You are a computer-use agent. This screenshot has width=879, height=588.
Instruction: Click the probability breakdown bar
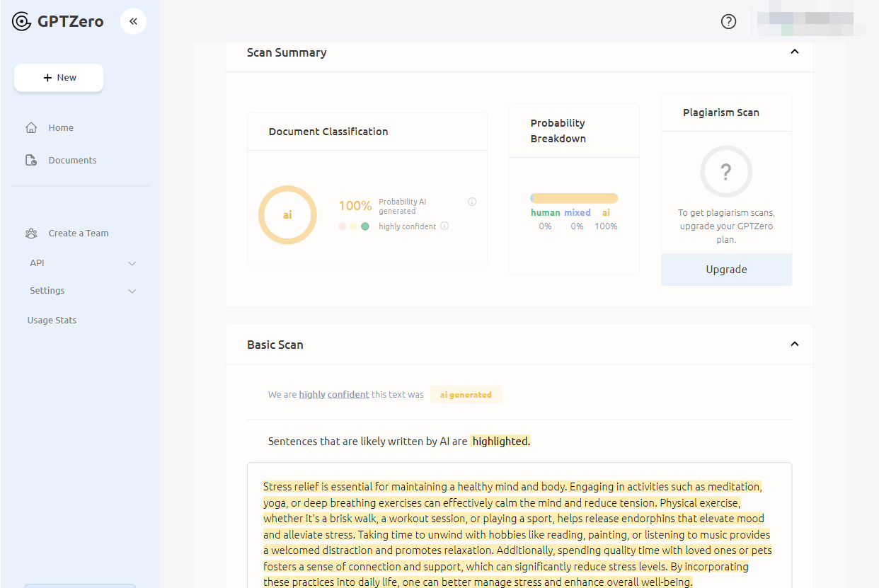[x=574, y=198]
